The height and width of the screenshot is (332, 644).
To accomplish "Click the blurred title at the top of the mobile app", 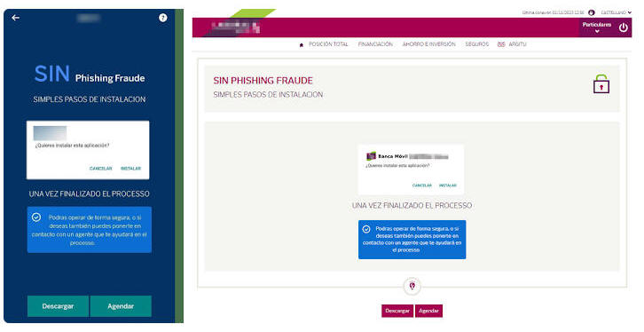I will (x=89, y=18).
